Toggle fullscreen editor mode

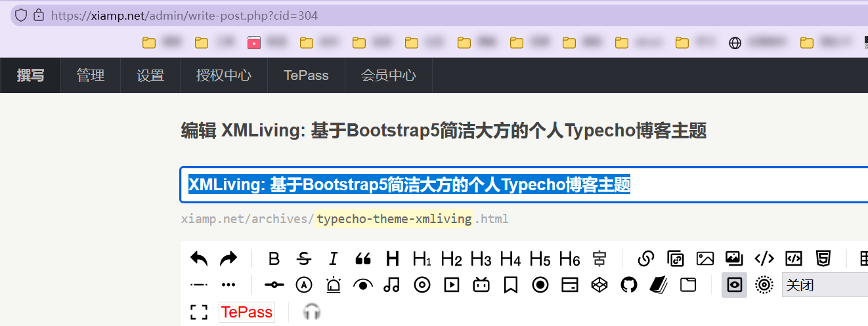click(198, 312)
